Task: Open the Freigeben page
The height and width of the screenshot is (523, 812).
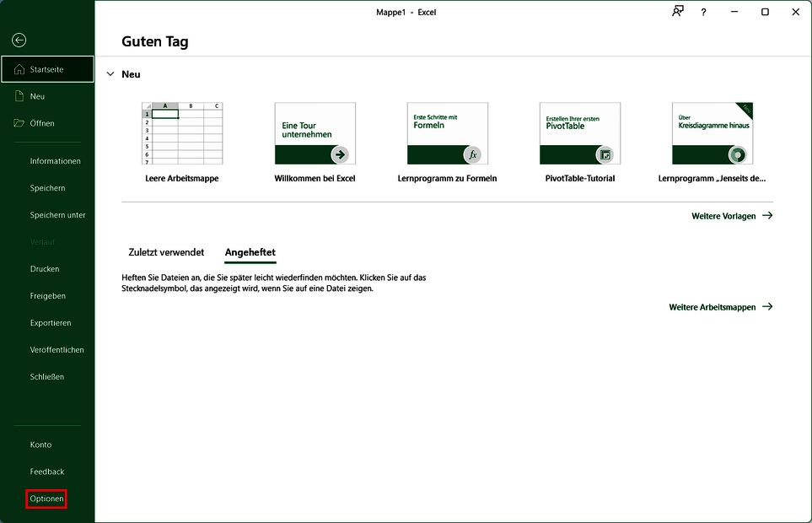Action: pos(48,296)
